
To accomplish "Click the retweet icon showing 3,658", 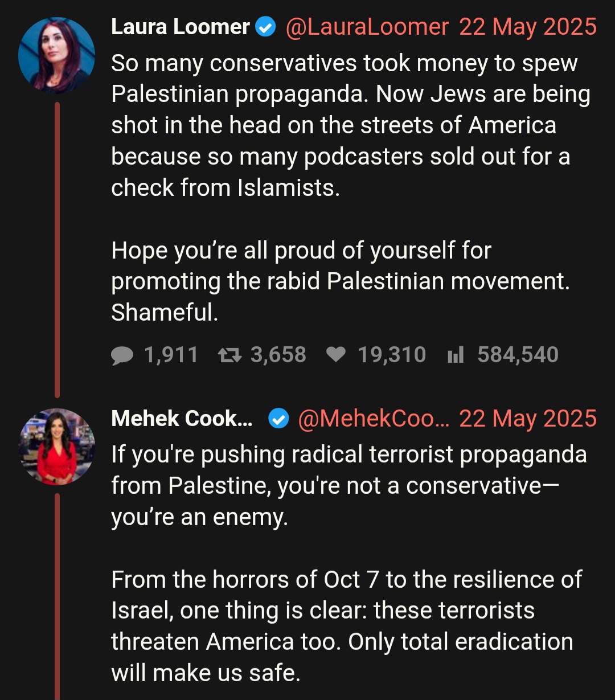I will click(x=229, y=355).
